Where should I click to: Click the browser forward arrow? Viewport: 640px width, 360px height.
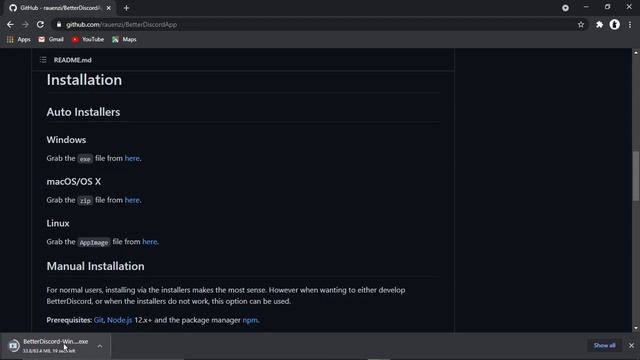click(25, 24)
